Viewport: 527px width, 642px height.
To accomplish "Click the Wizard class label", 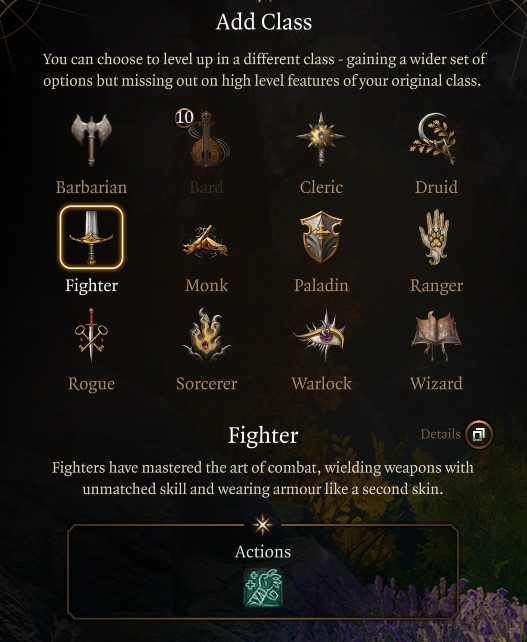I will pos(436,384).
